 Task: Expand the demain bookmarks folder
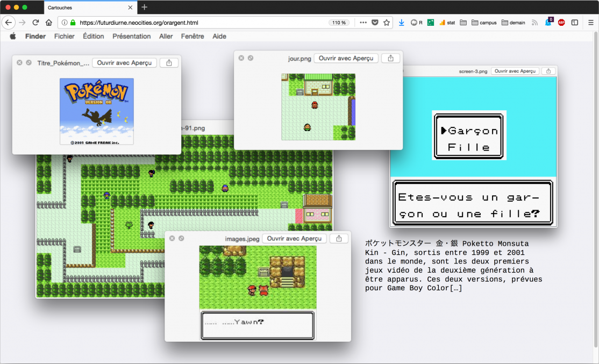(x=513, y=23)
